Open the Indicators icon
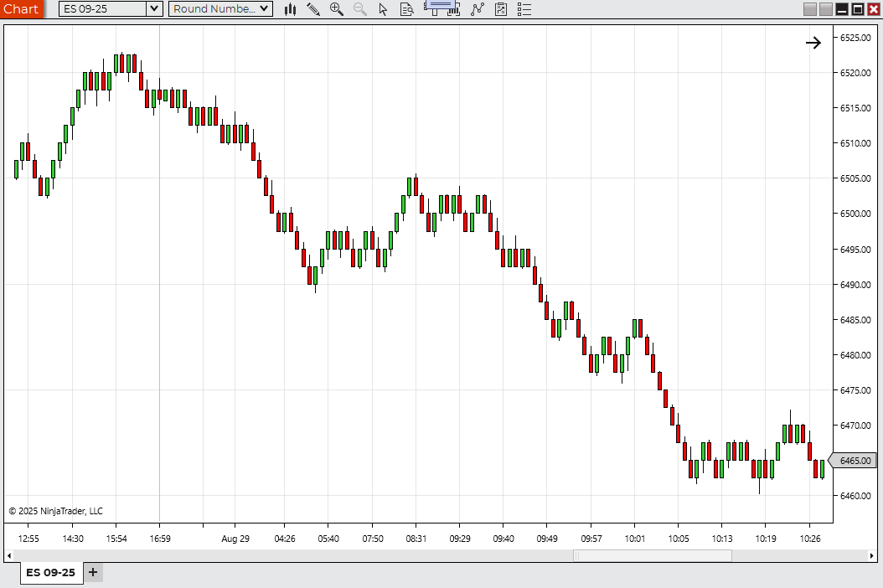 (x=478, y=9)
